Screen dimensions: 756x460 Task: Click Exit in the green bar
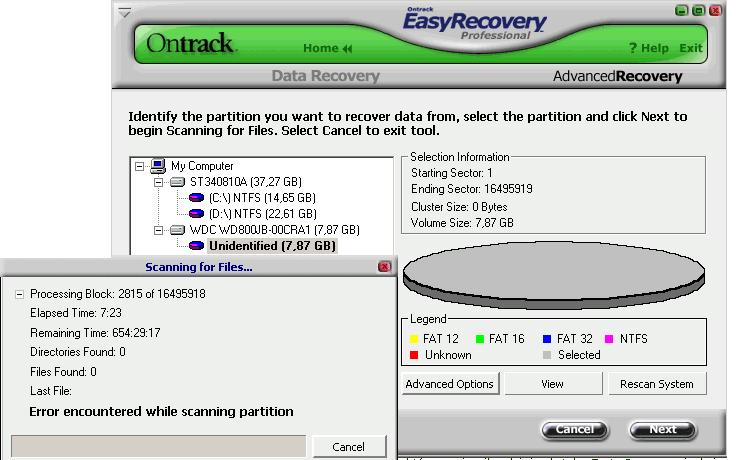click(x=690, y=48)
